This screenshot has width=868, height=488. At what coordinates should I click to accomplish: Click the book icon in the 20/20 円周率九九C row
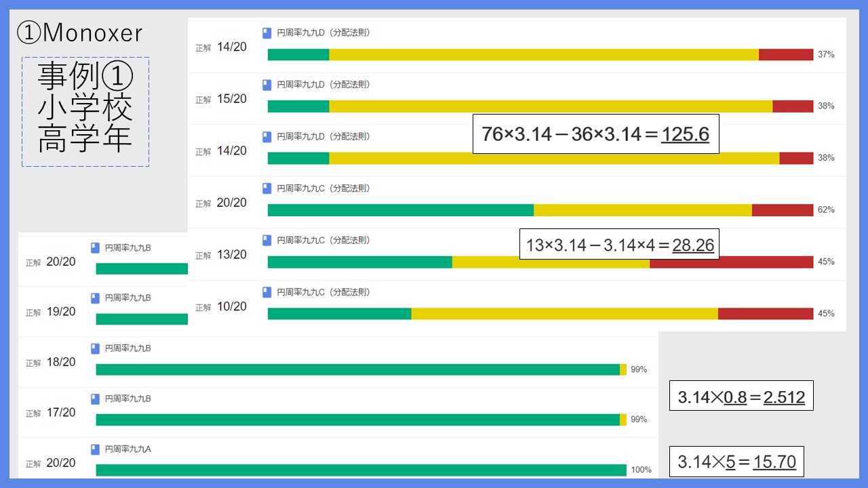click(x=267, y=188)
